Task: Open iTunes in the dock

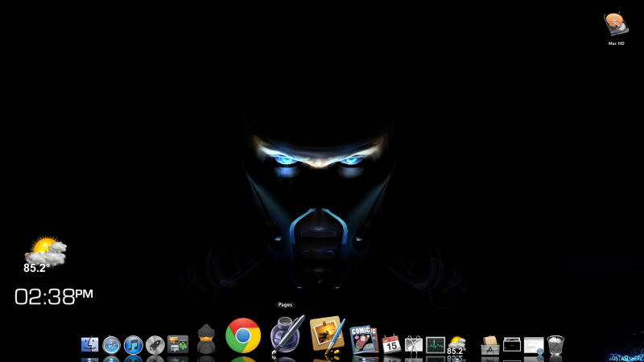Action: (x=133, y=345)
